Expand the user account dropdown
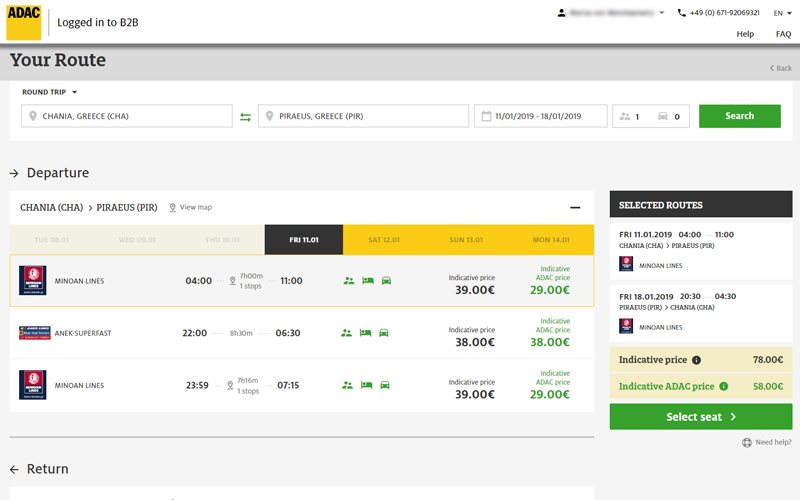The width and height of the screenshot is (800, 500). point(660,13)
